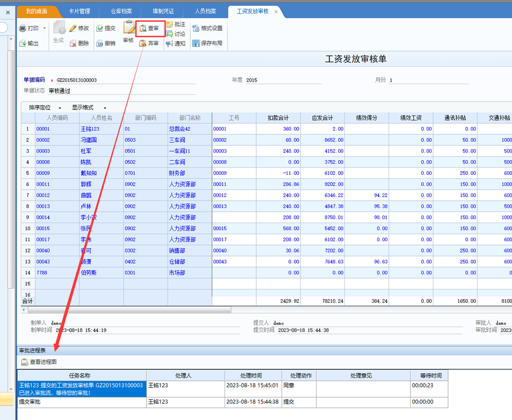
Task: Click the 单据状态 field showing 审核通过
Action: 122,91
